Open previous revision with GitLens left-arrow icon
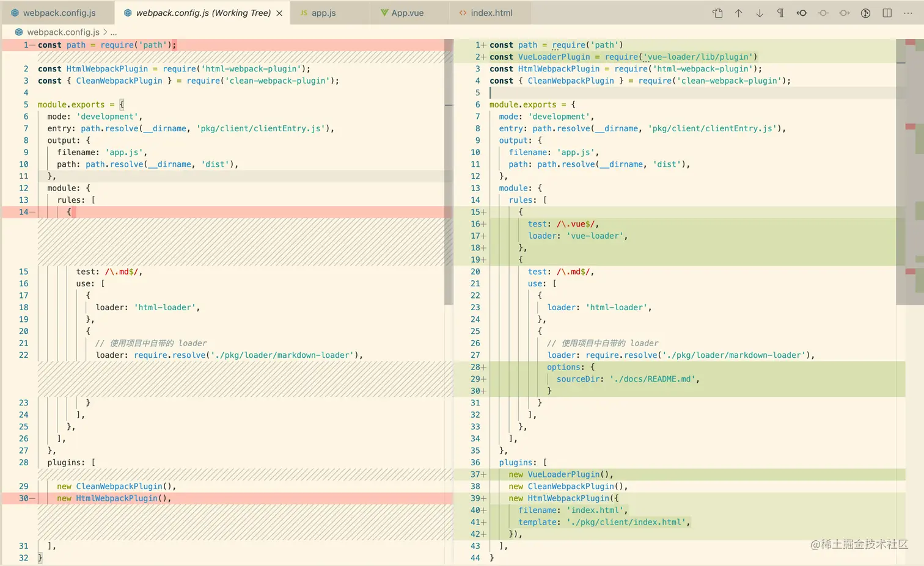Screen dimensions: 924x566 coord(802,13)
